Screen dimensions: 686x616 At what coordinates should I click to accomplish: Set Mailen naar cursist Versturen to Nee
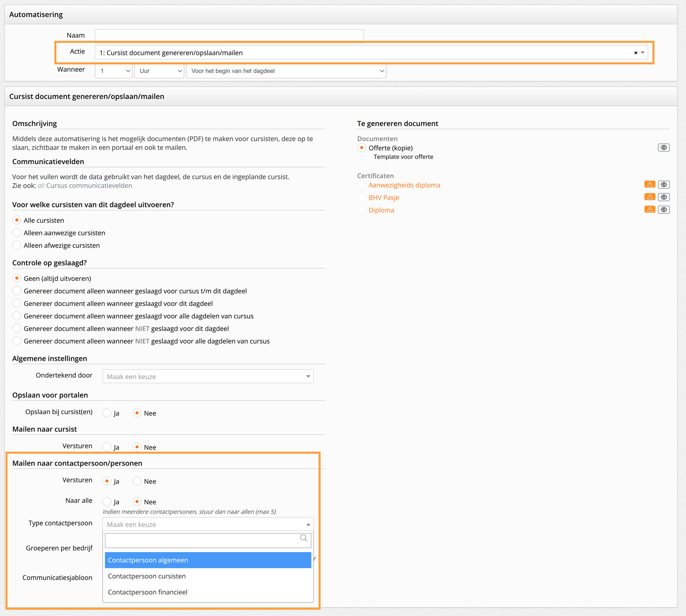(137, 447)
